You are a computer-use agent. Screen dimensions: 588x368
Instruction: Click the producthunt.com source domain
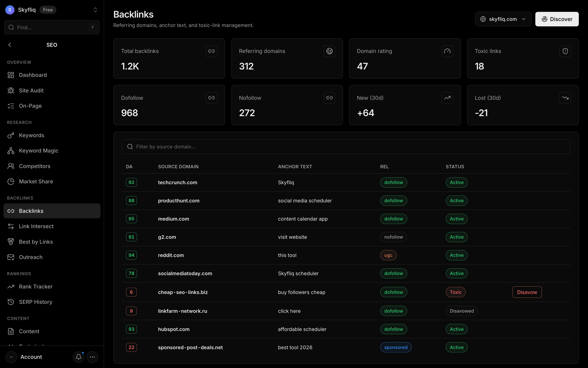click(x=179, y=201)
